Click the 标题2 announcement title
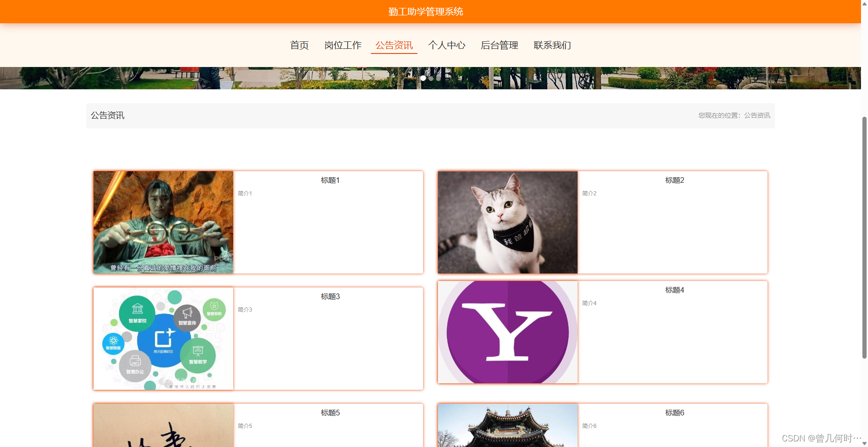The width and height of the screenshot is (868, 447). pos(674,180)
